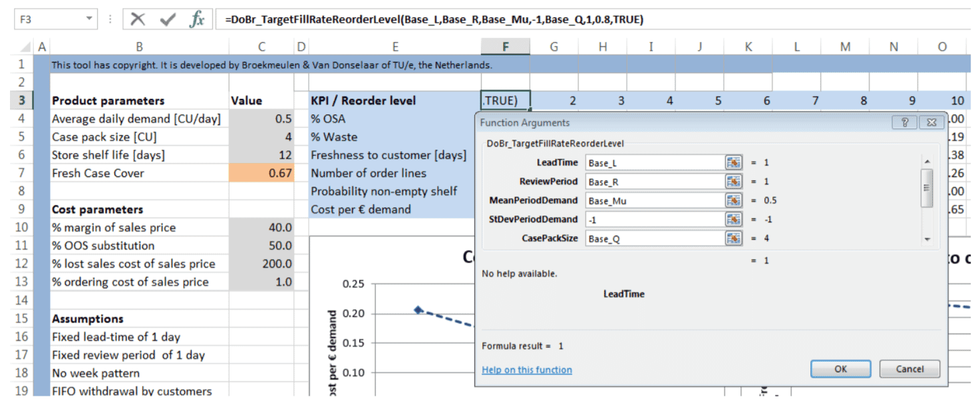
Task: Click the 'Number of order lines' cell
Action: pos(395,173)
